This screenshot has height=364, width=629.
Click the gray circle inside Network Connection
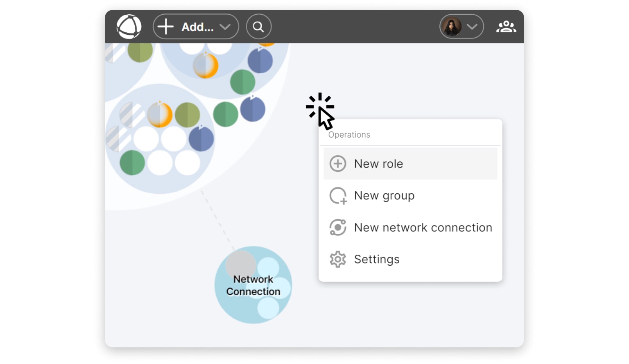[x=240, y=262]
